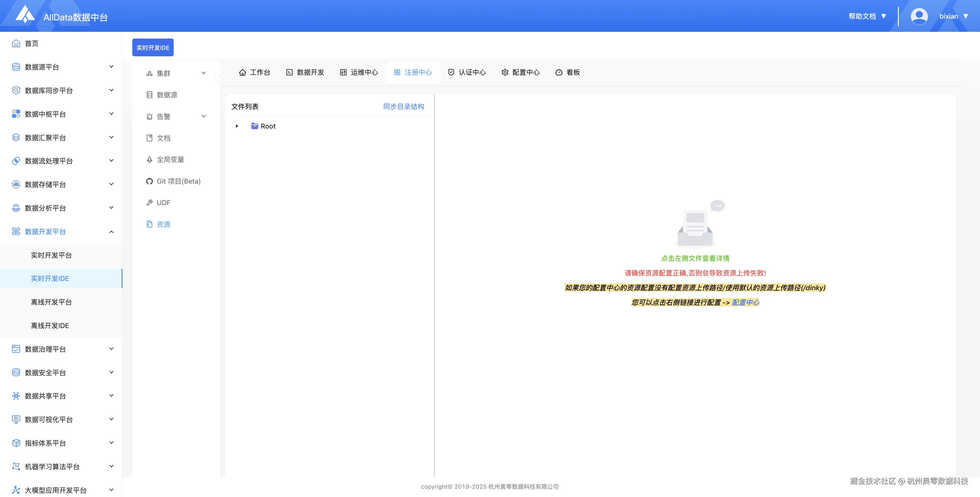
Task: Click the 同步目录结构 link
Action: 403,106
